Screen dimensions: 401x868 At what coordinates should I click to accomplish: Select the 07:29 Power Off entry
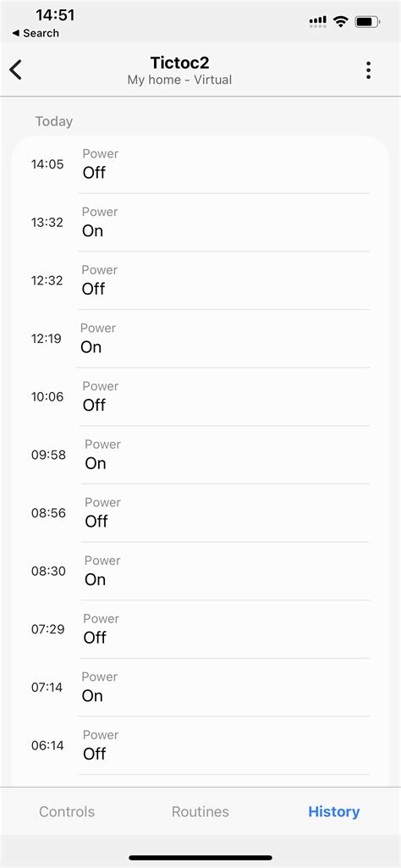[200, 629]
